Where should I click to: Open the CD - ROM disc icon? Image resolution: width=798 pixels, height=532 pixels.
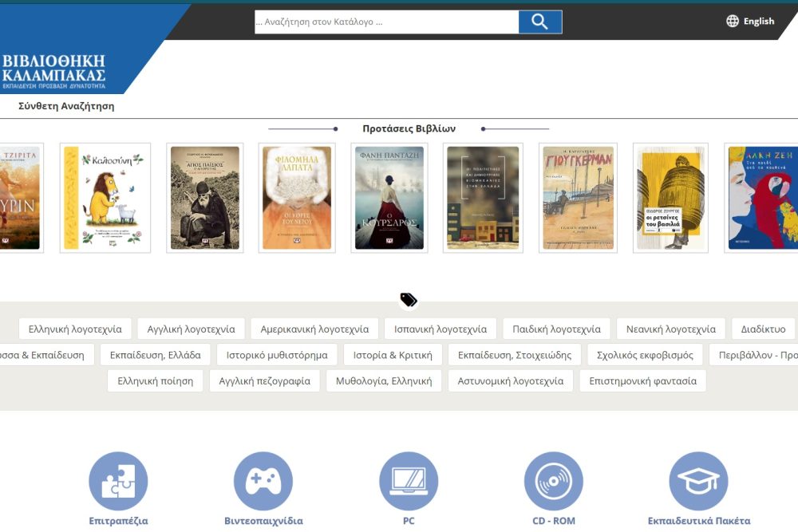pos(554,481)
